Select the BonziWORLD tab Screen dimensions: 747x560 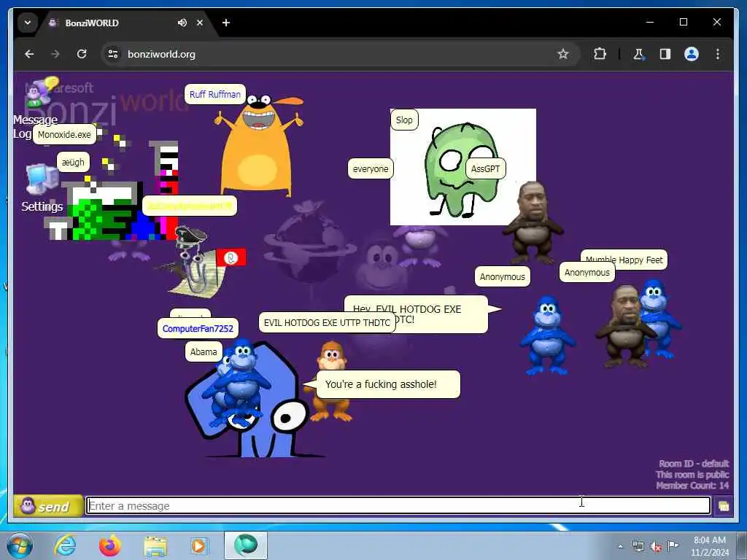tap(126, 23)
